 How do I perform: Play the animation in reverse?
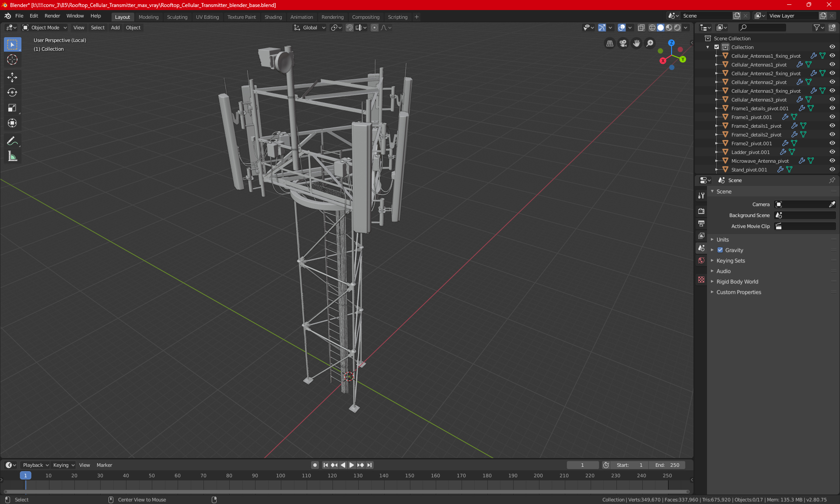pyautogui.click(x=343, y=465)
